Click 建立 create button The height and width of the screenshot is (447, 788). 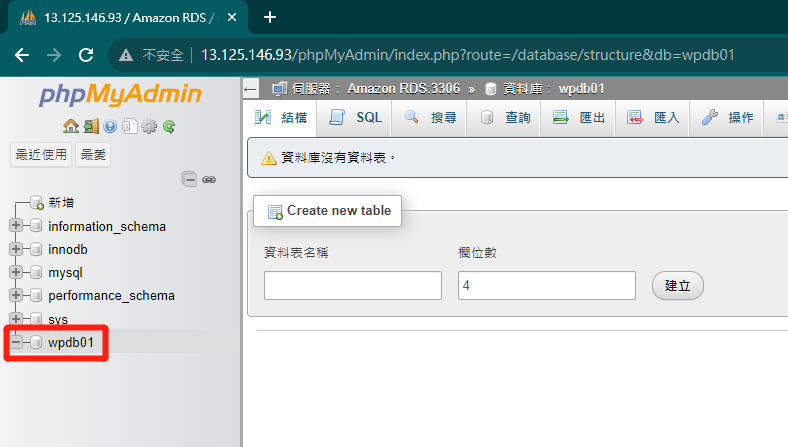677,286
